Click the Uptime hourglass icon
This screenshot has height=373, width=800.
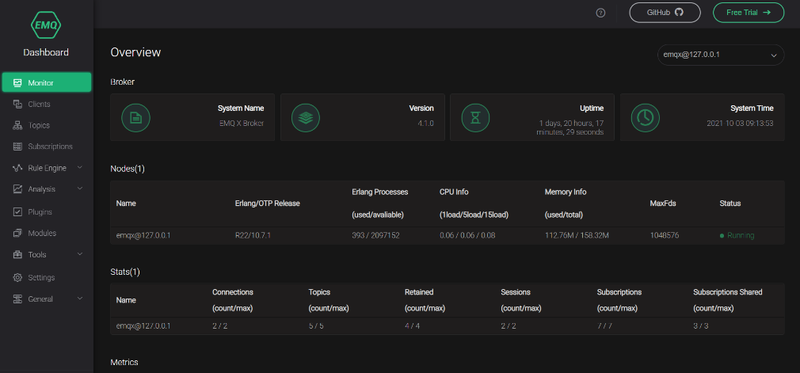click(x=475, y=117)
